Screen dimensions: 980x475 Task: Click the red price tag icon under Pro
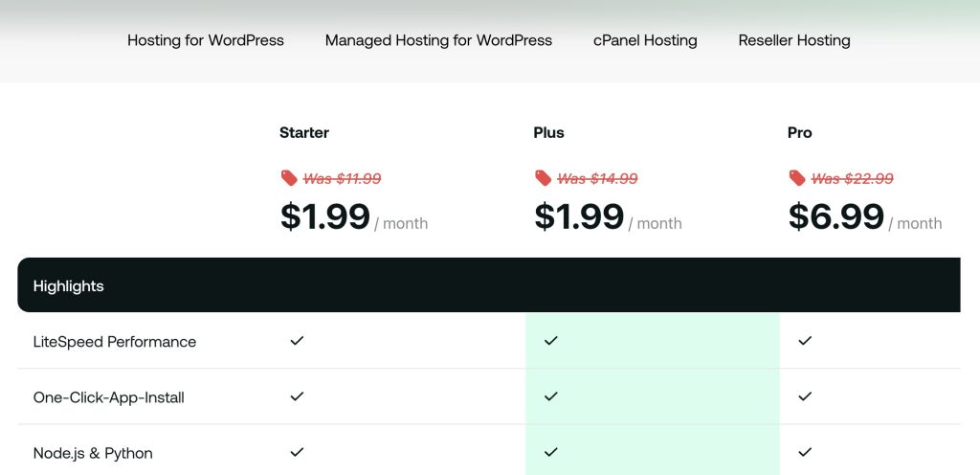point(797,178)
